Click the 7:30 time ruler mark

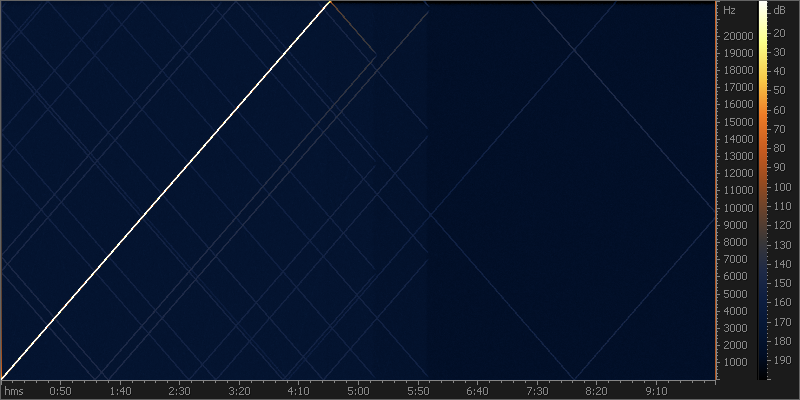click(x=538, y=391)
